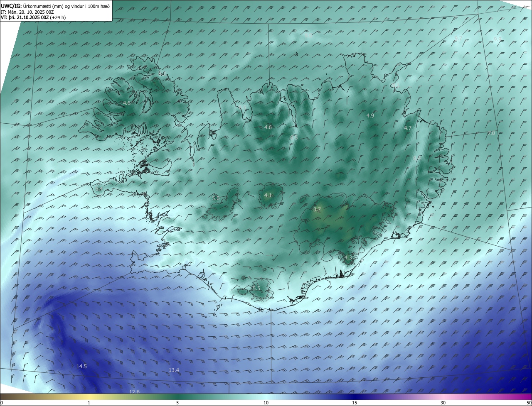Click the 8.4 value label on the map

tap(417, 159)
